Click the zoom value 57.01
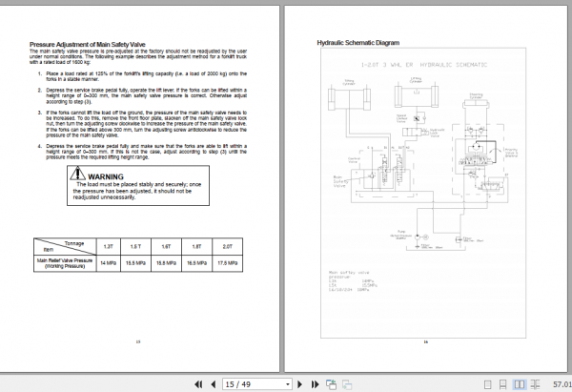 pyautogui.click(x=562, y=384)
